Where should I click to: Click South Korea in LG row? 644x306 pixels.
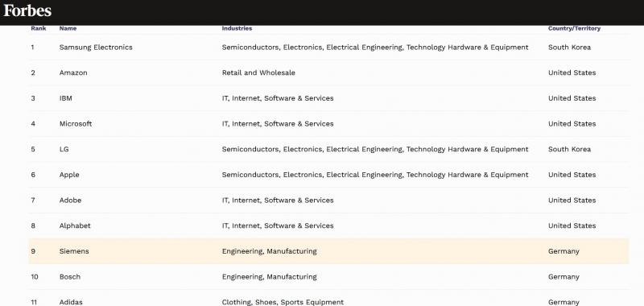pos(569,149)
